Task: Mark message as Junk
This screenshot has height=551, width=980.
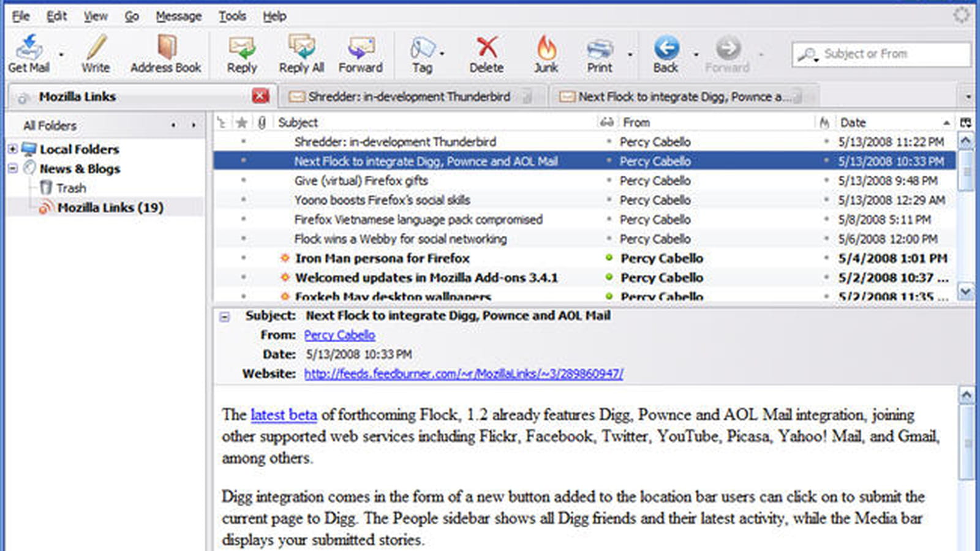Action: [x=546, y=54]
